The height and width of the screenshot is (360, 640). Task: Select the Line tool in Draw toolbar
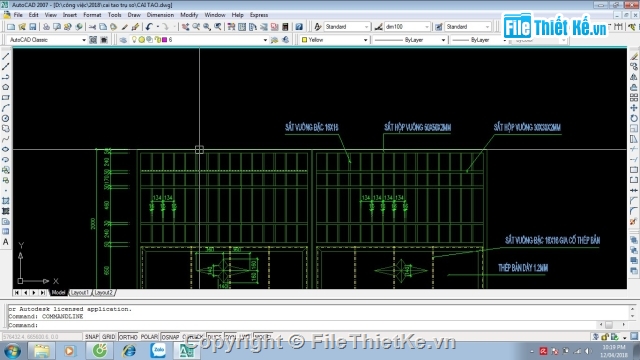coord(6,56)
